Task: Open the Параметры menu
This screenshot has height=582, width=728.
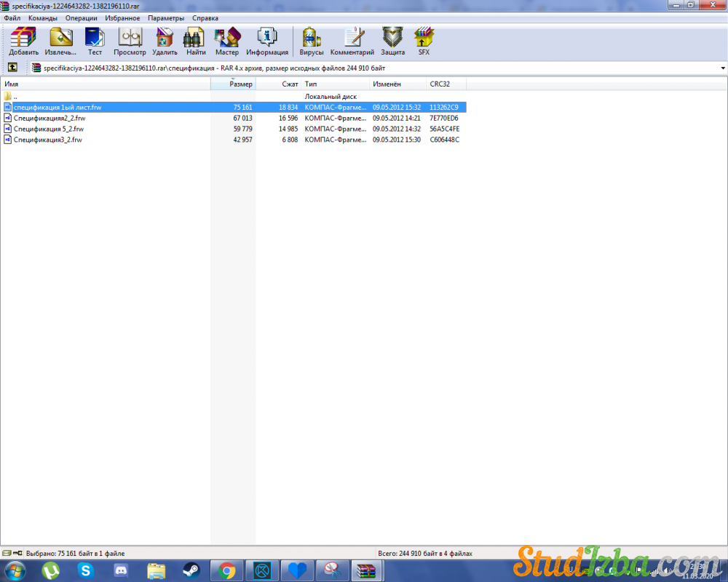Action: click(x=166, y=17)
